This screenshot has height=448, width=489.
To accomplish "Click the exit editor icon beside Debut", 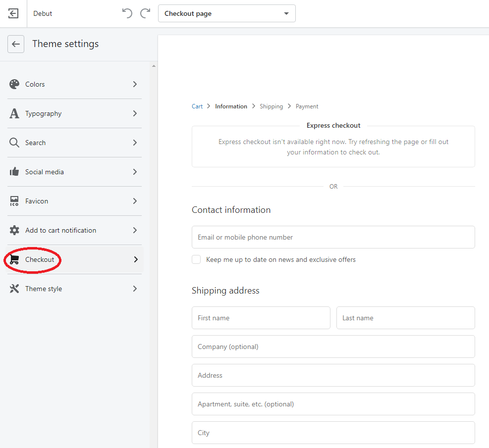I will coord(13,13).
